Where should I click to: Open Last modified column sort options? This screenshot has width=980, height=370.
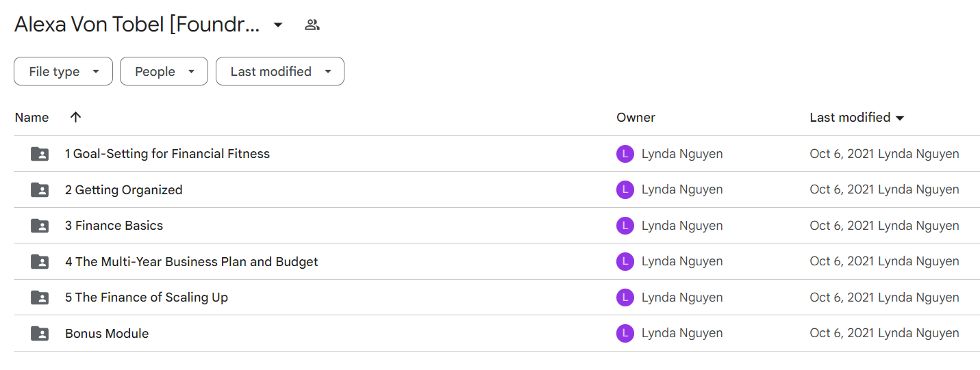coord(857,118)
